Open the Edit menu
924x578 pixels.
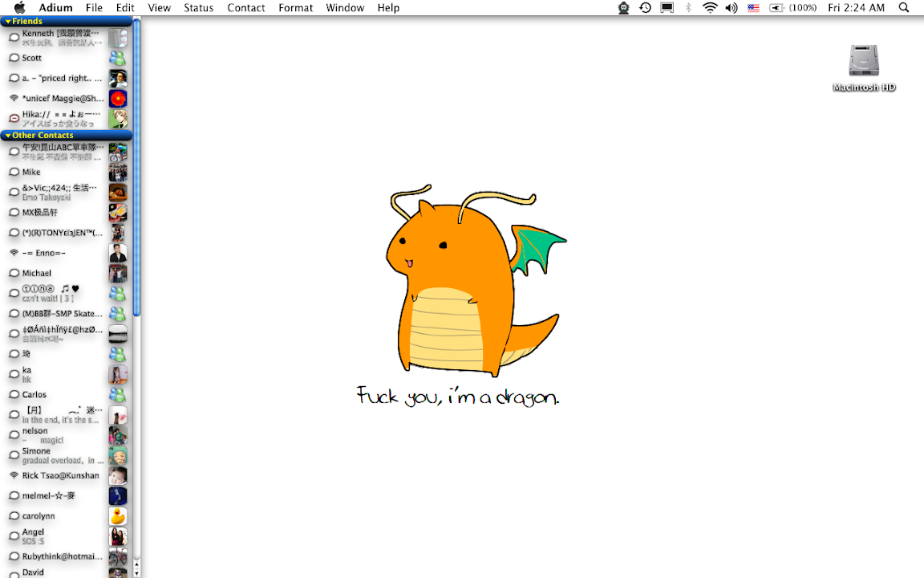coord(125,8)
